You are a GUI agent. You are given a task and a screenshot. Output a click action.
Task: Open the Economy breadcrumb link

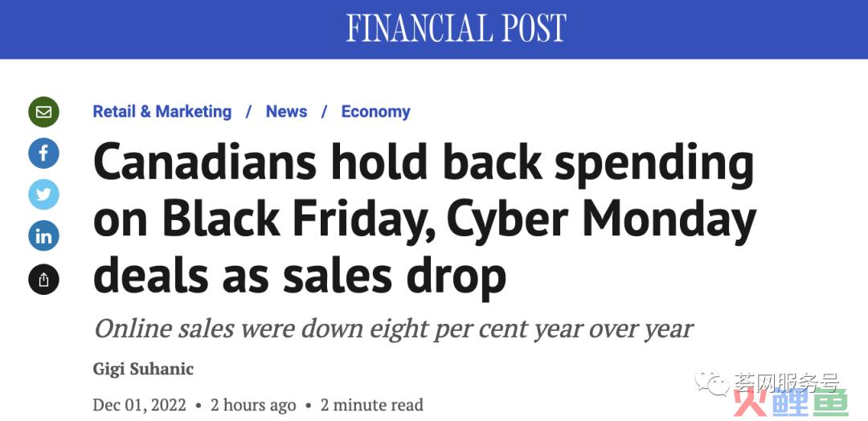coord(376,111)
